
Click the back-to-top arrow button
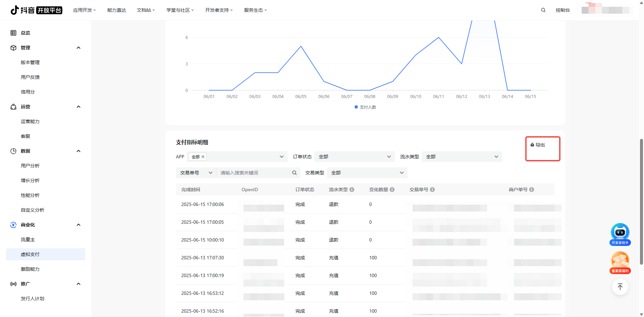coord(620,287)
